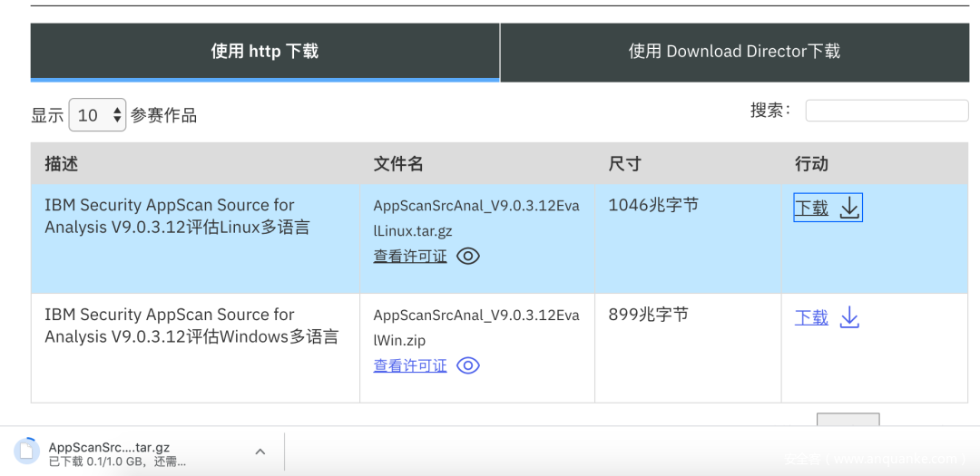Click 下载 link for Linux package

pos(811,208)
